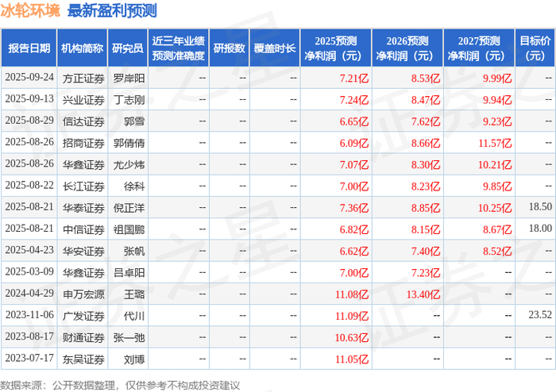556x392 pixels.
Task: Select analyst name 尤少炜
Action: tap(129, 165)
